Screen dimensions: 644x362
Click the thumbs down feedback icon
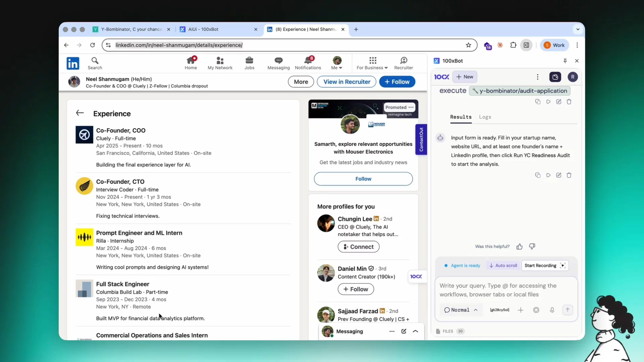pyautogui.click(x=532, y=247)
